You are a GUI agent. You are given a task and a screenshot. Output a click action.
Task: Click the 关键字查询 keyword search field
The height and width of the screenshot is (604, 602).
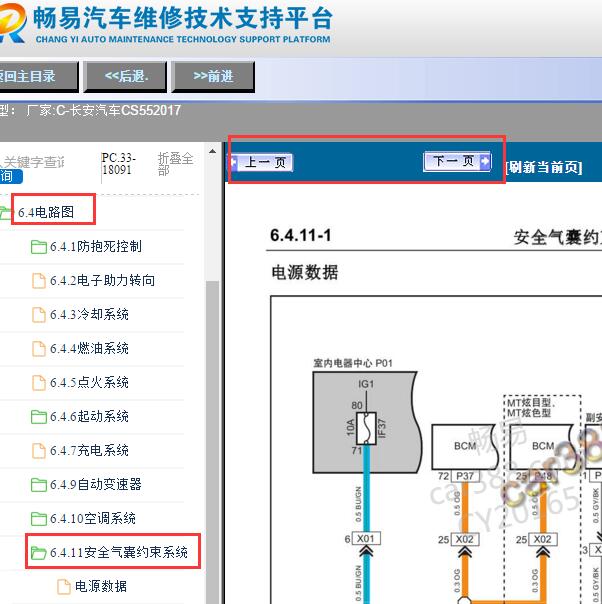(33, 162)
